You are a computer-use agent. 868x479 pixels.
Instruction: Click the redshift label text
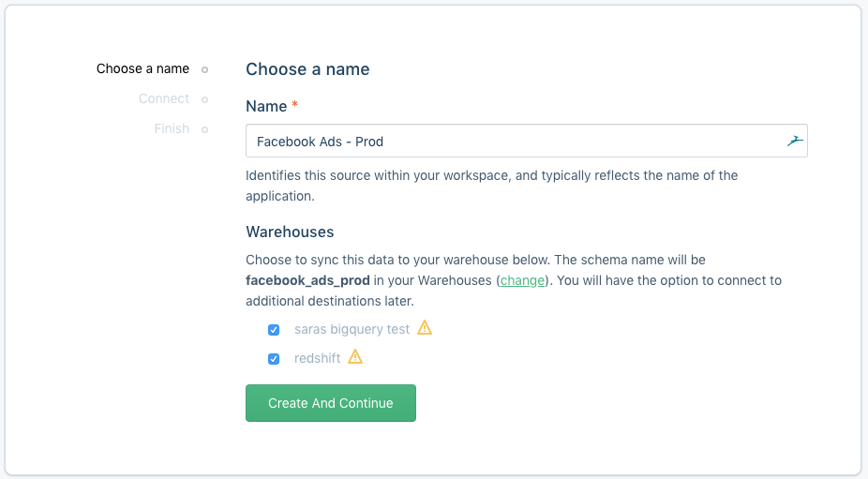[317, 358]
